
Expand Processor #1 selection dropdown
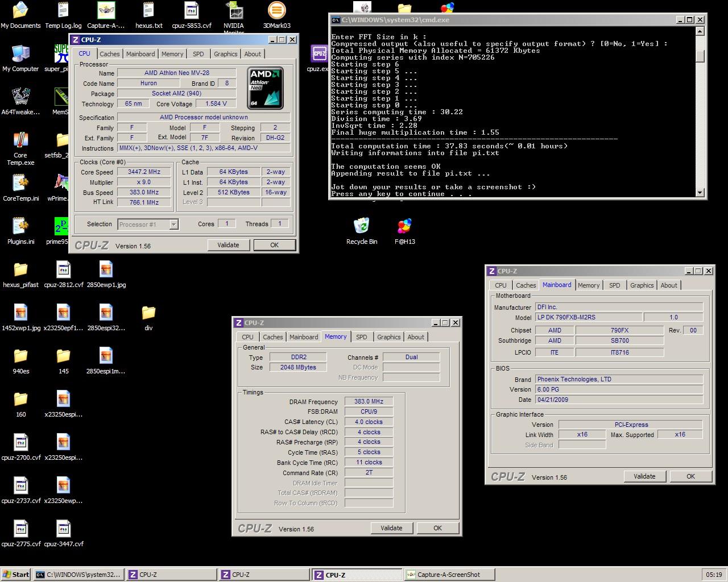click(x=174, y=225)
